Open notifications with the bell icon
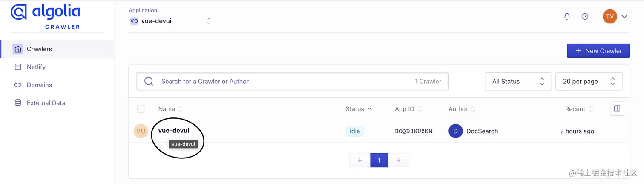 click(x=567, y=16)
